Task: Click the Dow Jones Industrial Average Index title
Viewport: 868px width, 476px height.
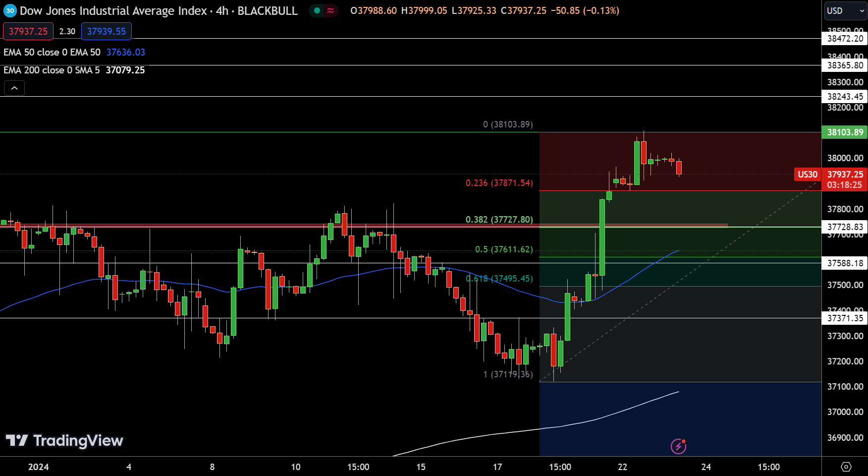Action: point(113,10)
